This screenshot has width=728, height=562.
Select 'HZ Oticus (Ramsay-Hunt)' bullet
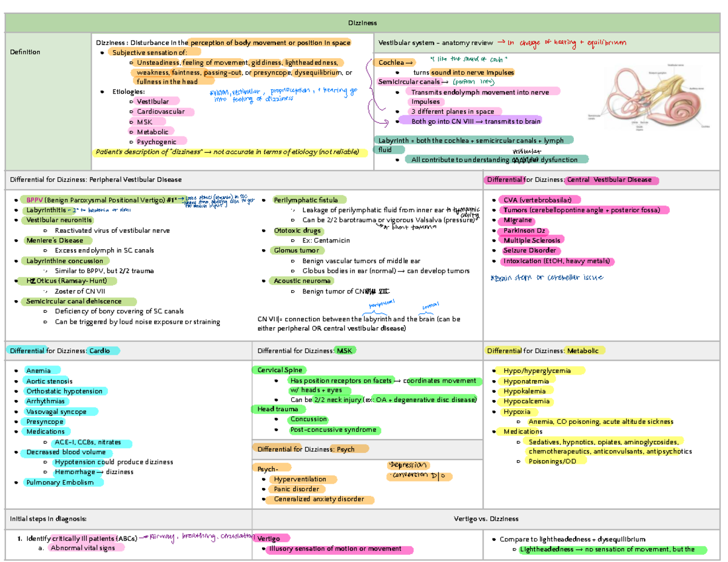[x=67, y=281]
